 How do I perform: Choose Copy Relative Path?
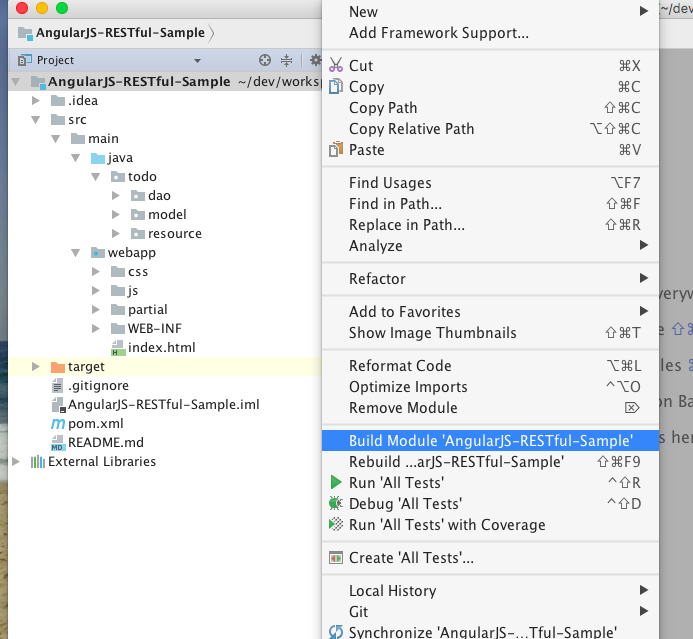pyautogui.click(x=490, y=129)
